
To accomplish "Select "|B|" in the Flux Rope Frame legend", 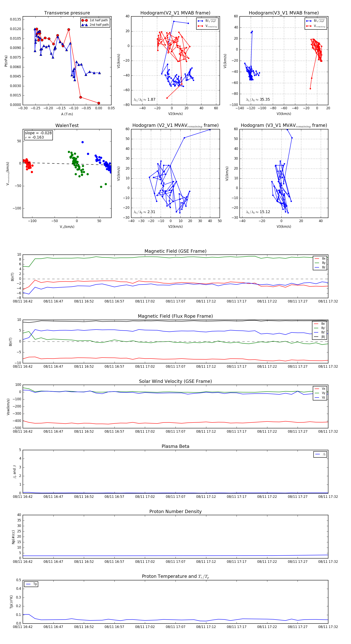I will click(x=320, y=337).
